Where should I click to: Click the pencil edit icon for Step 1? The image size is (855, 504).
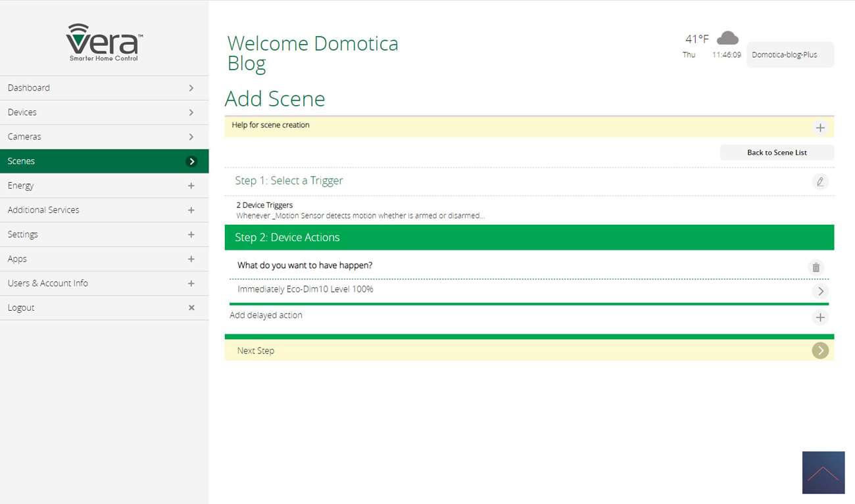click(819, 181)
